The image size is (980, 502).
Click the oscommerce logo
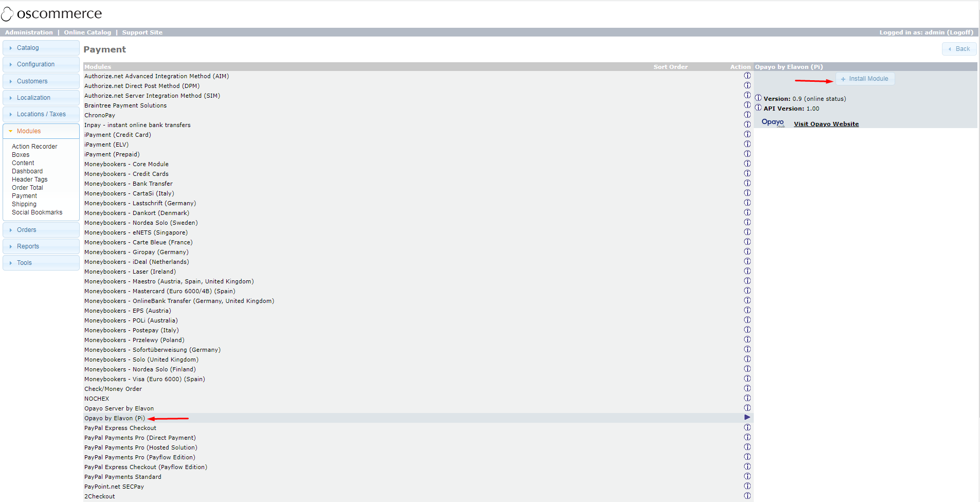pyautogui.click(x=51, y=13)
